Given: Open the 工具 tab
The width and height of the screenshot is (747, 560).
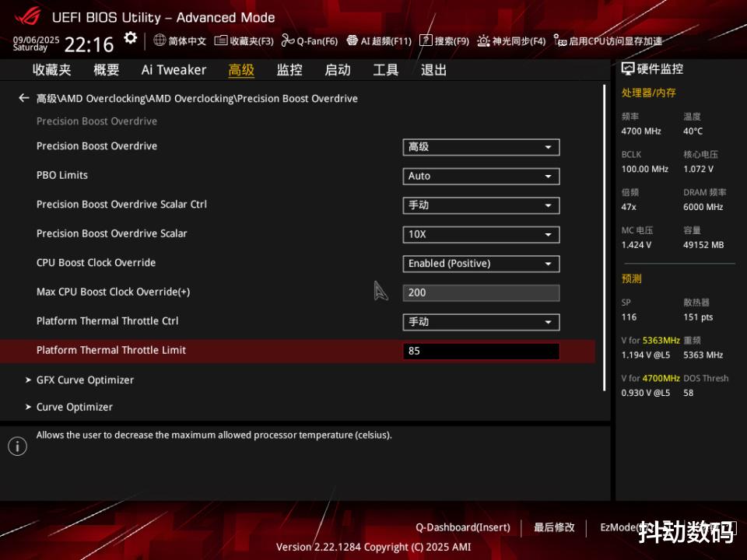Looking at the screenshot, I should tap(386, 70).
